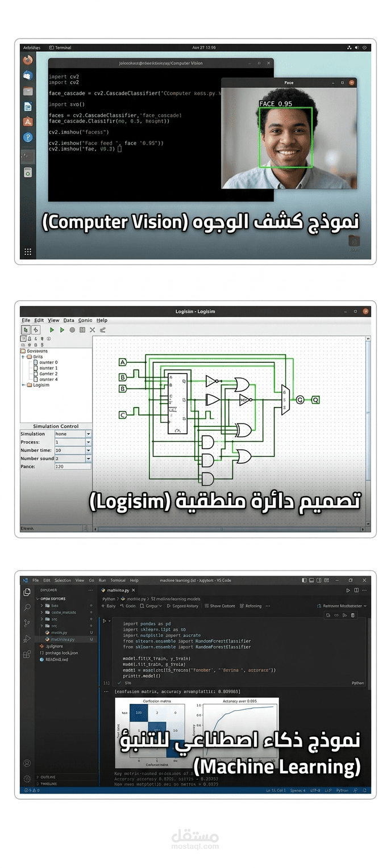Click the Python language label on the cell
This screenshot has height=868, width=391.
click(x=357, y=683)
